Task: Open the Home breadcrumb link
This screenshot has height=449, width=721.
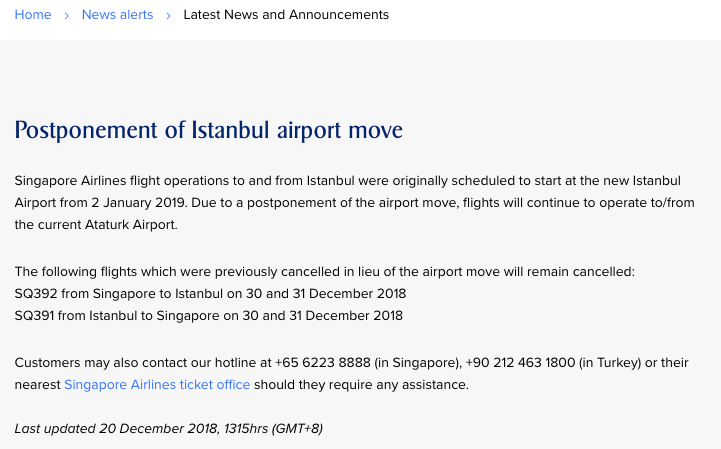Action: coord(33,15)
